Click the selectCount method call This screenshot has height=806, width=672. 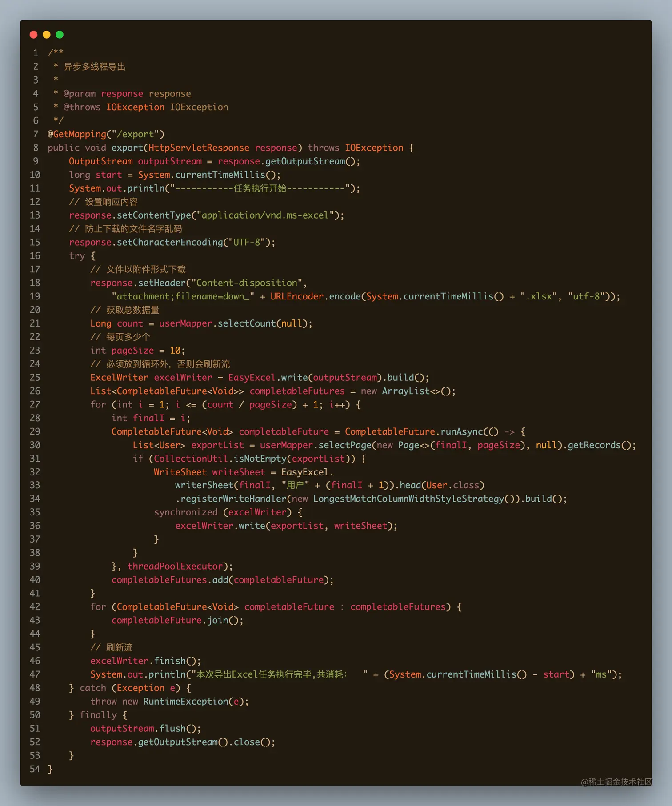point(247,323)
